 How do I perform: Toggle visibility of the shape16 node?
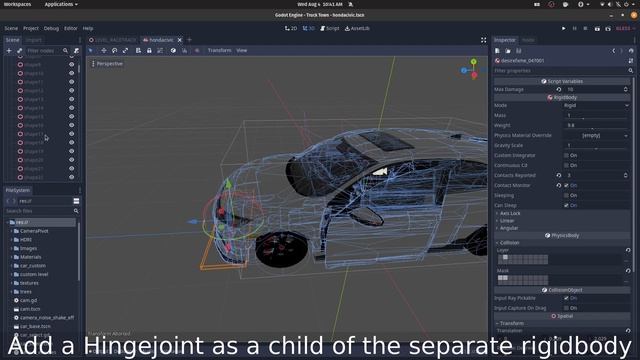(x=71, y=125)
